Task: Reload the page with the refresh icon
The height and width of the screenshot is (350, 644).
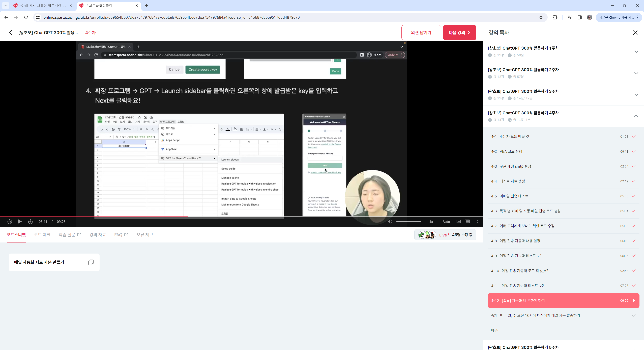Action: tap(26, 17)
